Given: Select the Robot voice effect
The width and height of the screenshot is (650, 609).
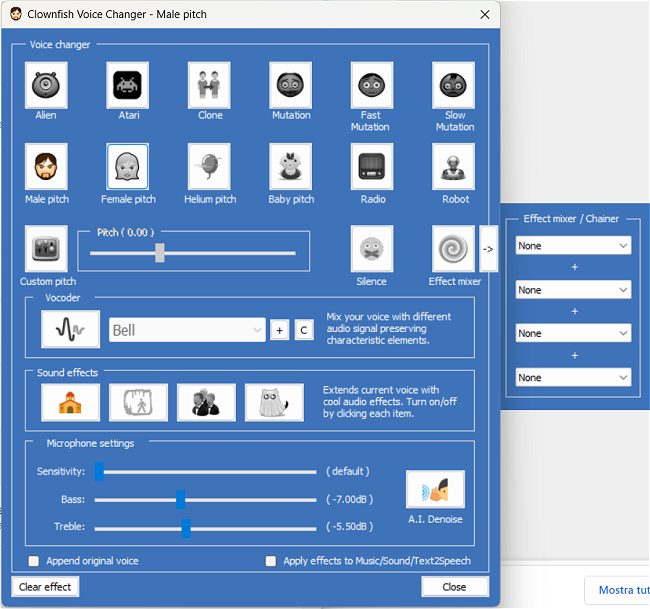Looking at the screenshot, I should tap(453, 166).
